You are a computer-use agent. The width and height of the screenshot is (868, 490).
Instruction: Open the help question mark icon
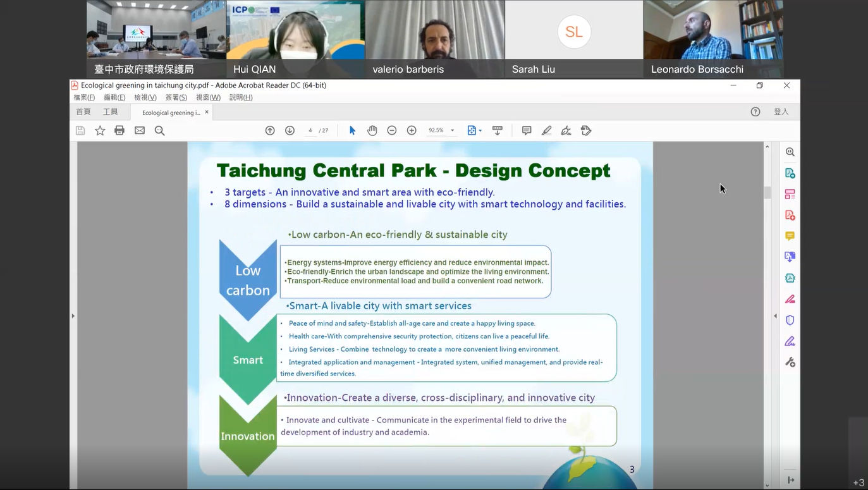click(x=755, y=112)
